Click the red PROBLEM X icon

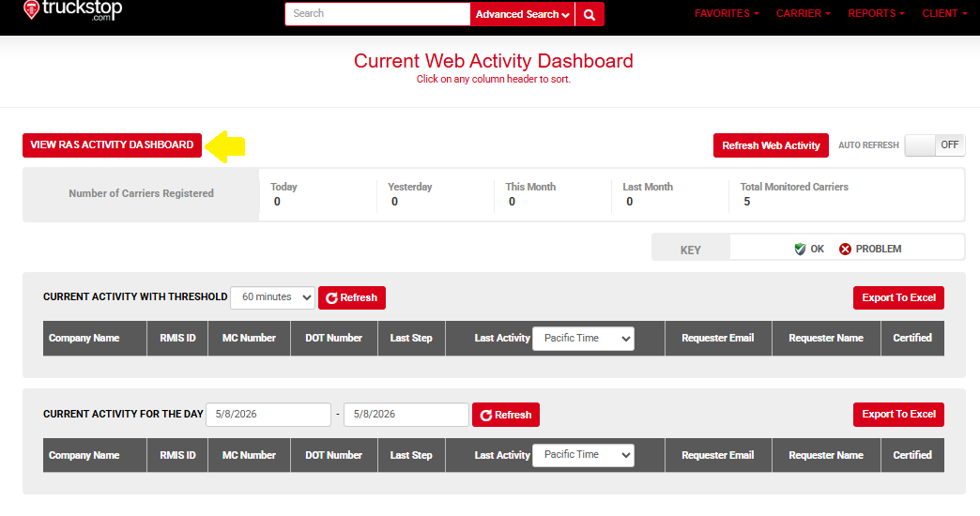[x=845, y=250]
